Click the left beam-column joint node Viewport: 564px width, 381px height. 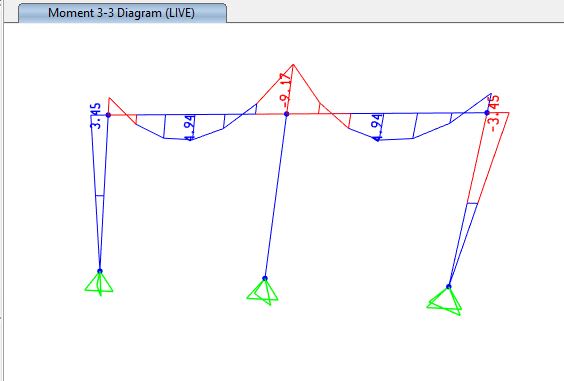[108, 115]
